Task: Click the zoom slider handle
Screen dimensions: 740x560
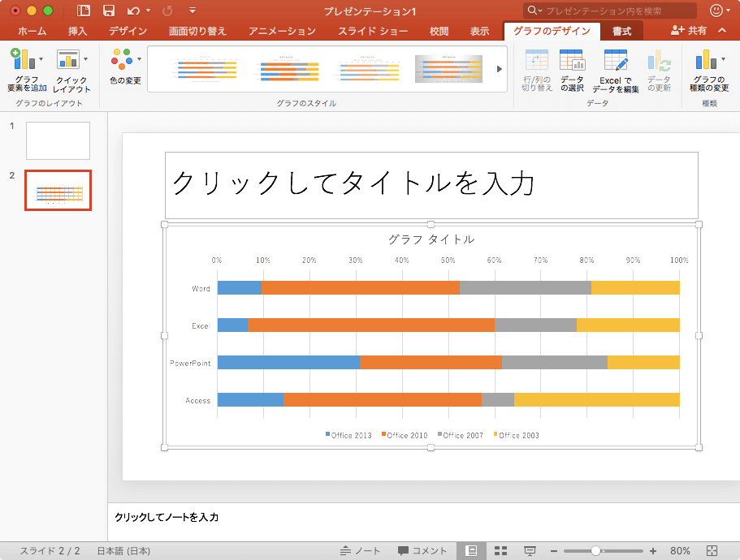Action: [x=595, y=550]
